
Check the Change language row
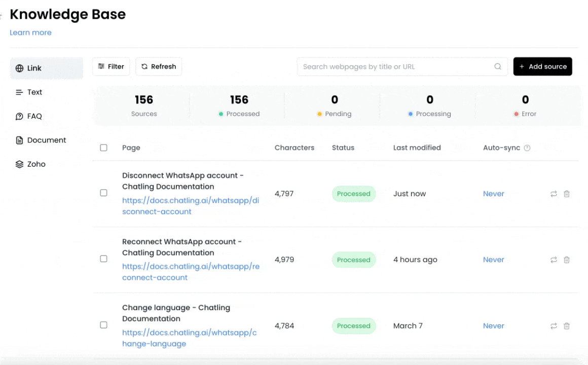point(103,325)
